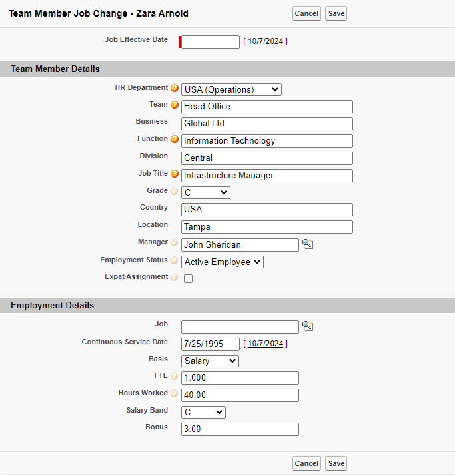Focus the Job Effective Date field
The image size is (455, 476).
click(x=211, y=42)
